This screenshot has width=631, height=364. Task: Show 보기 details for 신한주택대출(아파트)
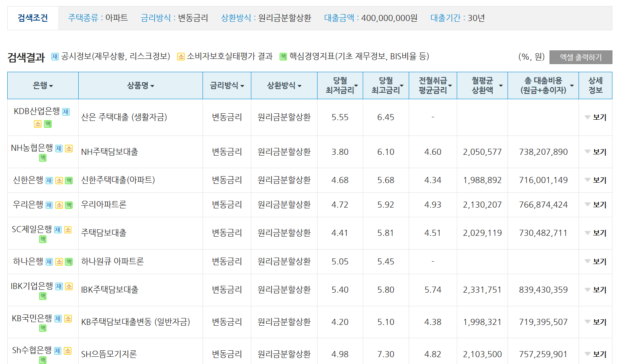tap(595, 180)
